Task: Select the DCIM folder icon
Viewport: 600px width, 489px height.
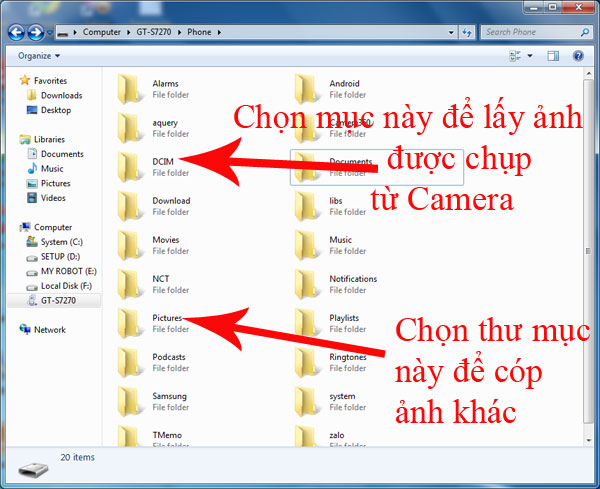Action: click(128, 167)
